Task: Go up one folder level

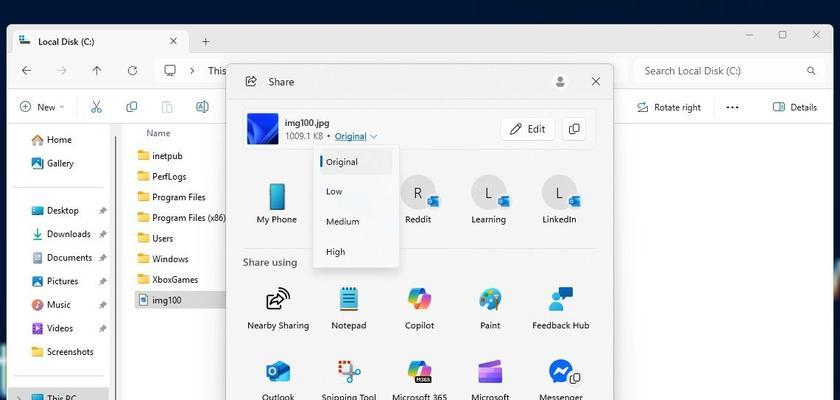Action: [x=96, y=71]
